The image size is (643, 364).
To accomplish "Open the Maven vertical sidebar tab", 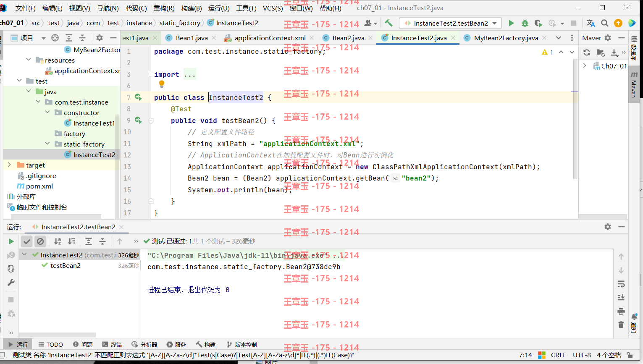I will [x=634, y=85].
